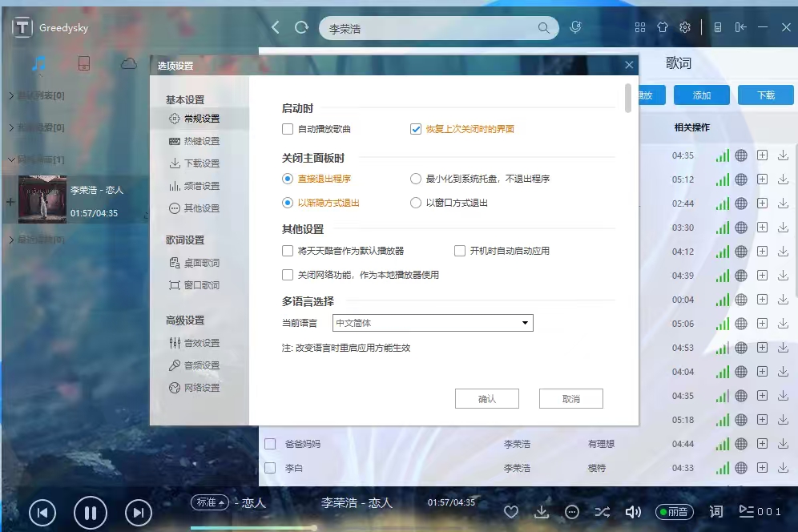Open the skin (shirt) icon
798x532 pixels.
662,27
